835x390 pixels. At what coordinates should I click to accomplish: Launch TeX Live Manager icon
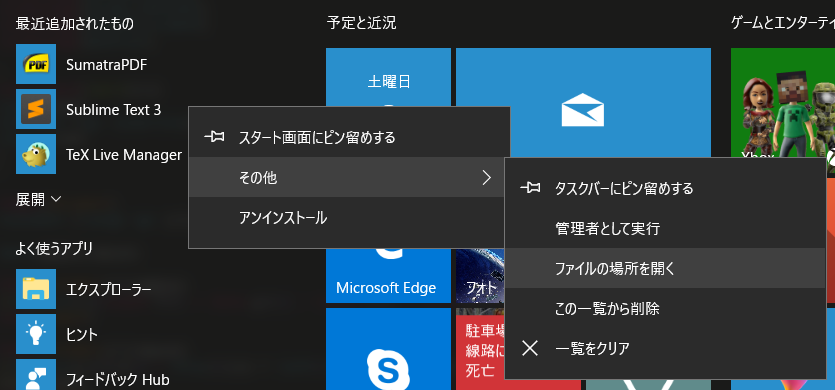click(x=36, y=154)
